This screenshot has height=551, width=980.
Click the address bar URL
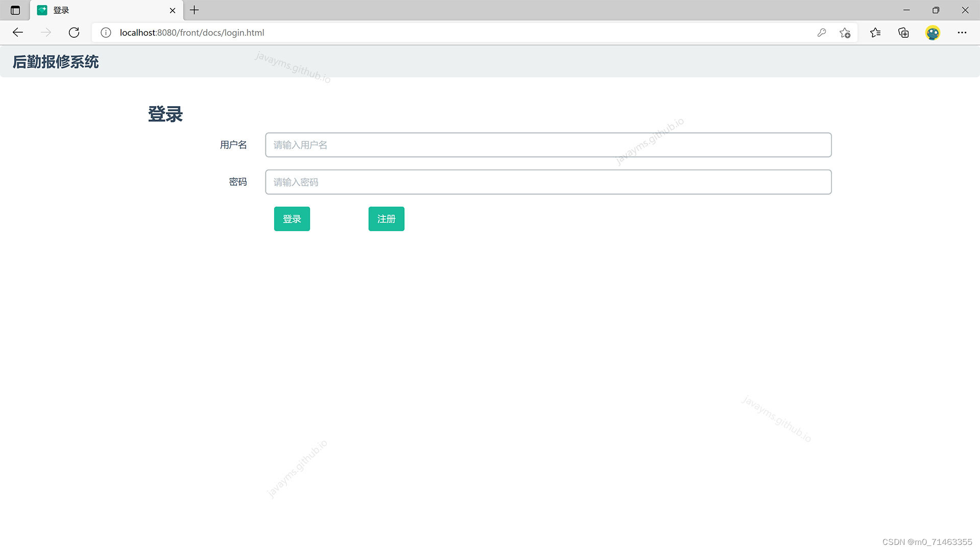192,33
